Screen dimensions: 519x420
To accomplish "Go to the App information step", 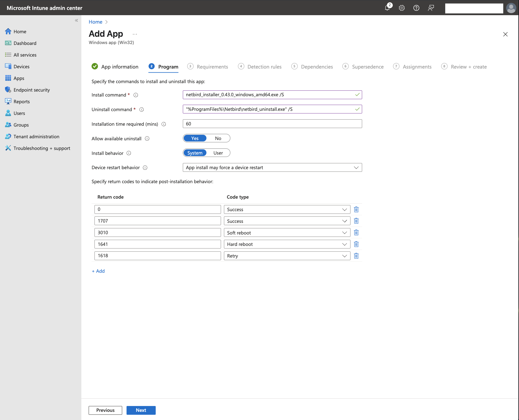I will tap(120, 67).
